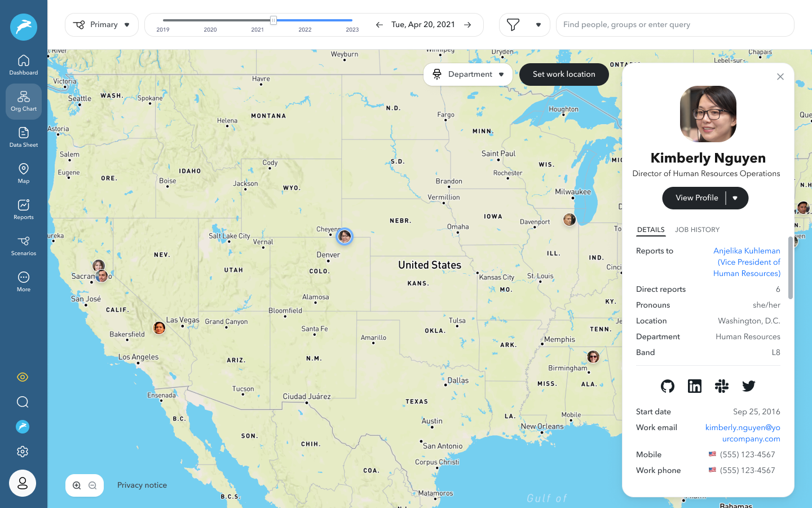Open the settings gear in the sidebar
The image size is (812, 508).
point(23,452)
